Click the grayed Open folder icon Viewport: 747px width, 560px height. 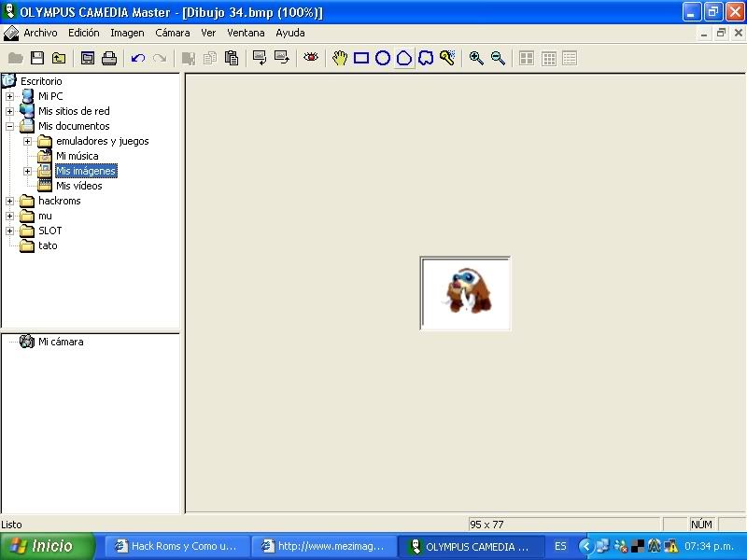click(x=16, y=58)
